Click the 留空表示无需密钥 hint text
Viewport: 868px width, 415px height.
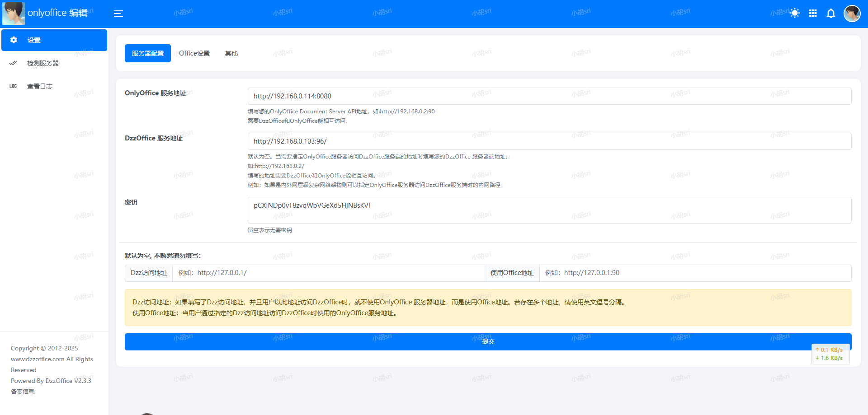click(x=270, y=230)
